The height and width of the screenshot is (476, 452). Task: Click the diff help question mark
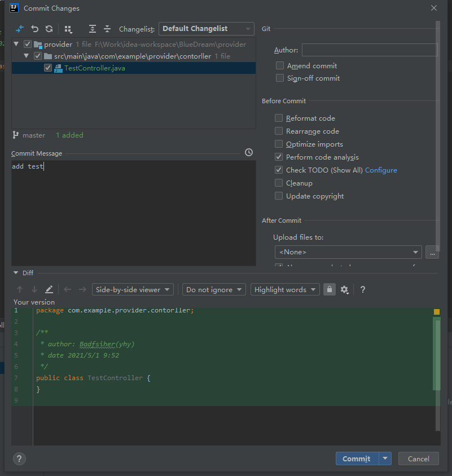(x=362, y=290)
